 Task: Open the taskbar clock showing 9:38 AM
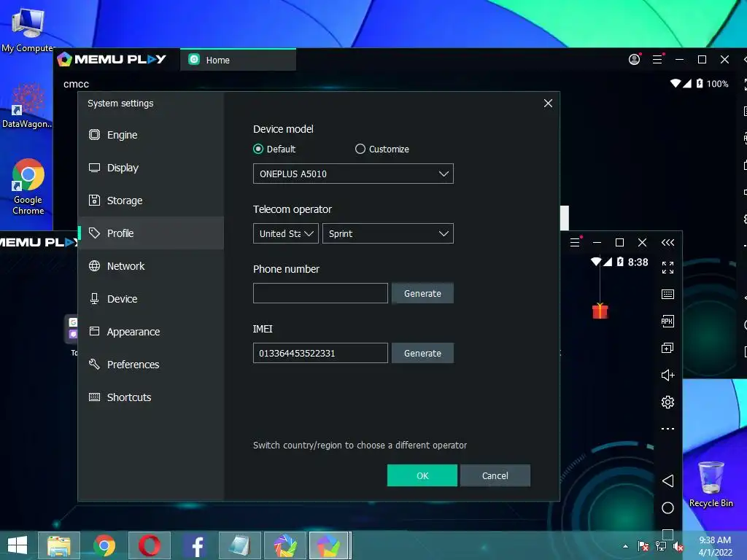[715, 545]
